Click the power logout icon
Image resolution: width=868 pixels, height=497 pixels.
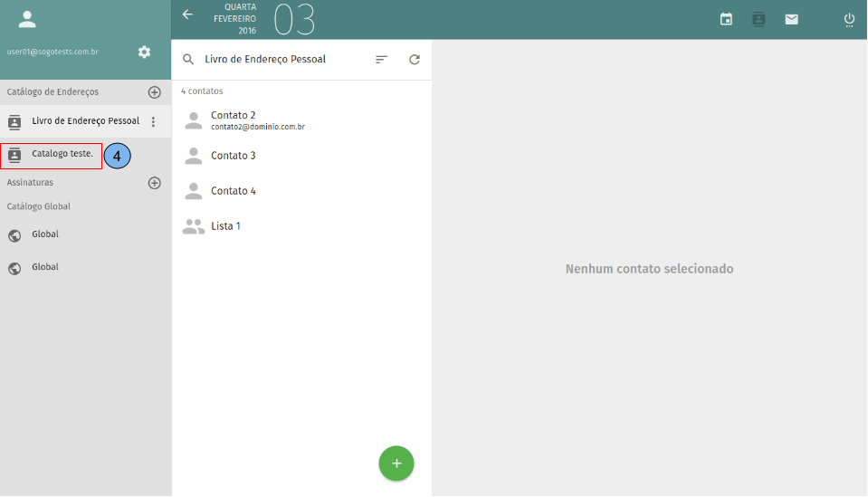point(849,19)
